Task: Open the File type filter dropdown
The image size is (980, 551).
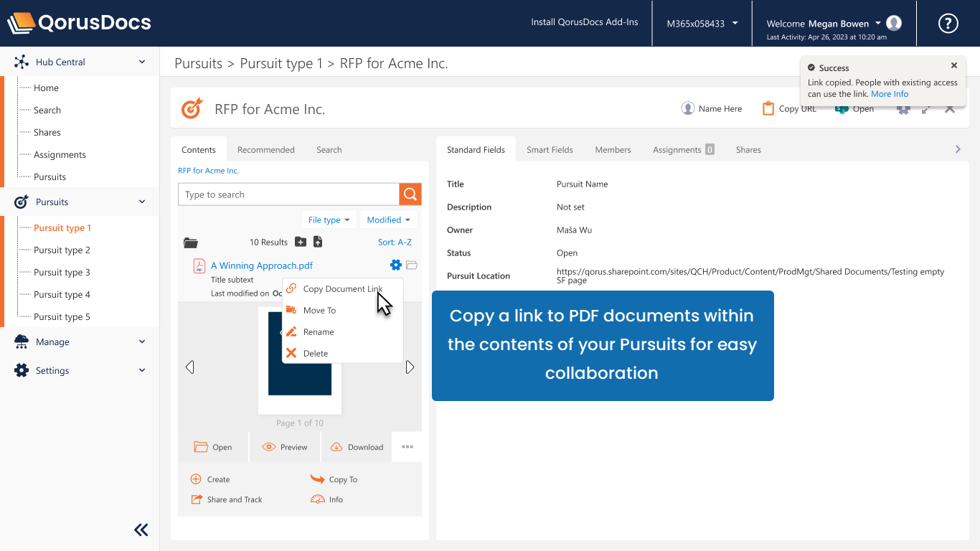Action: tap(329, 220)
